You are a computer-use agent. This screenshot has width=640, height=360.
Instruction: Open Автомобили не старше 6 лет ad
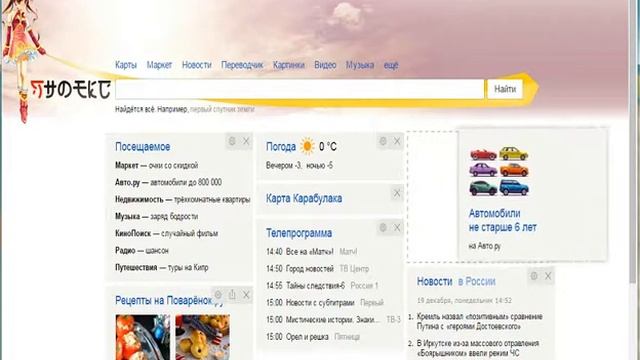[502, 220]
